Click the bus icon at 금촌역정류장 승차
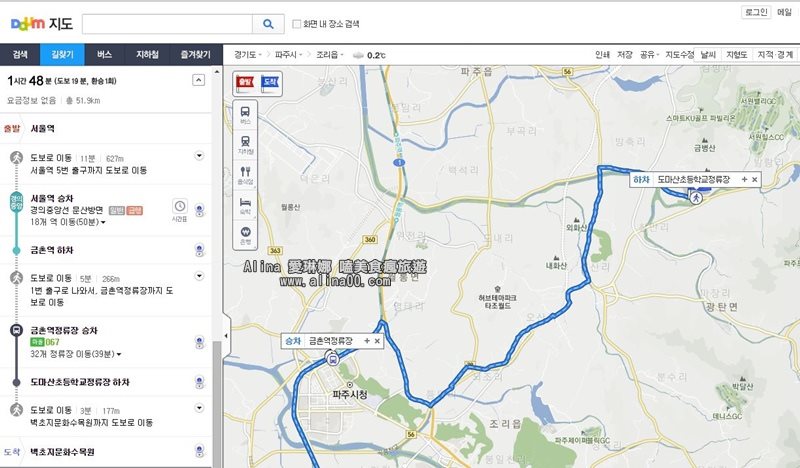This screenshot has height=468, width=800. [17, 330]
